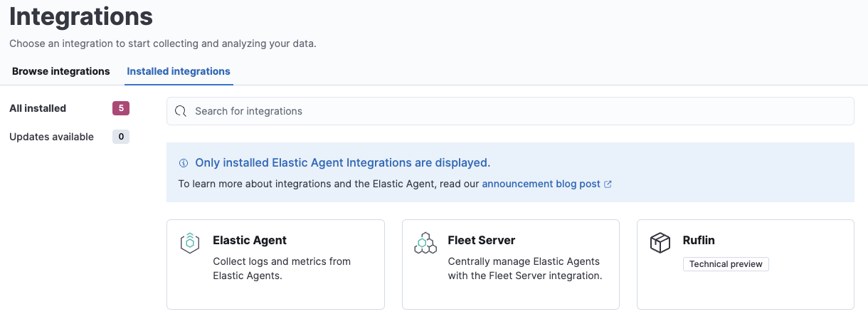Click the Ruflin package box icon

[x=660, y=244]
